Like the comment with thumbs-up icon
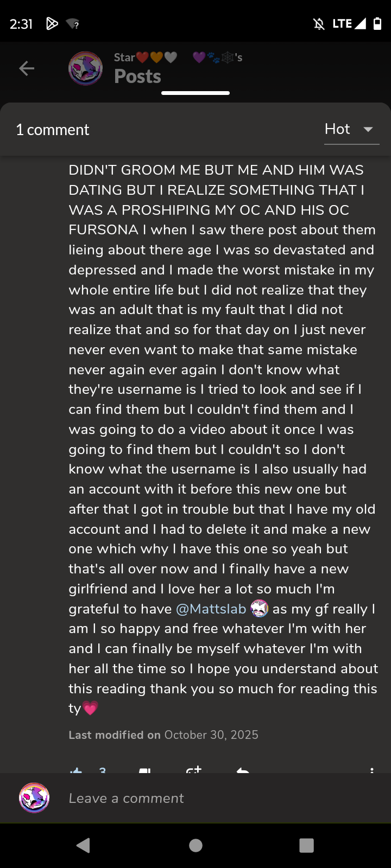 [76, 770]
